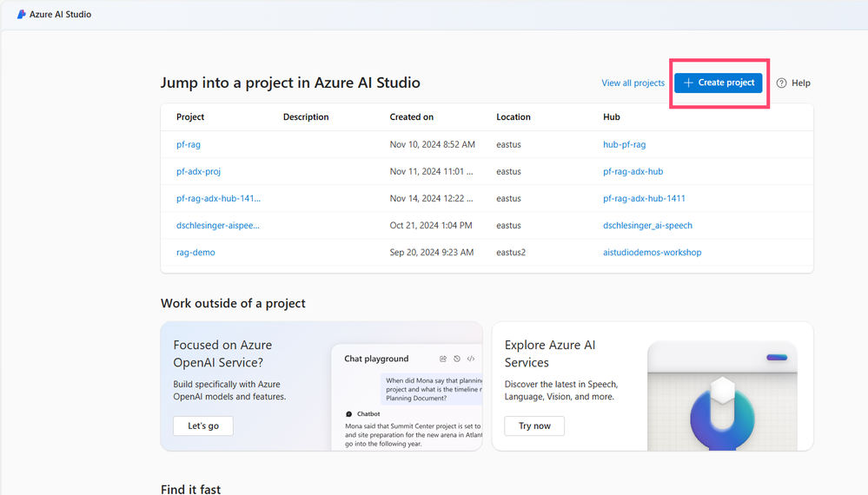Open hub-pf-rag hub link
Screen dimensions: 868x495
pyautogui.click(x=625, y=144)
